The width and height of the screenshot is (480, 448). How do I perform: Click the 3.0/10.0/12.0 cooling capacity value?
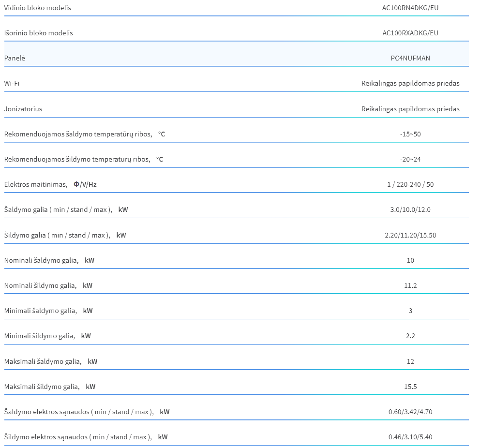(410, 209)
